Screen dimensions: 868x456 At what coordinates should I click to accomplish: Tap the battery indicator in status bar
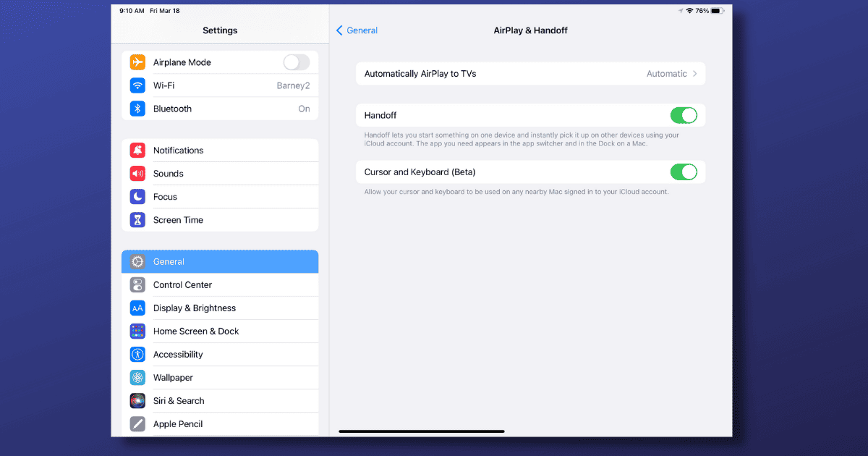718,11
